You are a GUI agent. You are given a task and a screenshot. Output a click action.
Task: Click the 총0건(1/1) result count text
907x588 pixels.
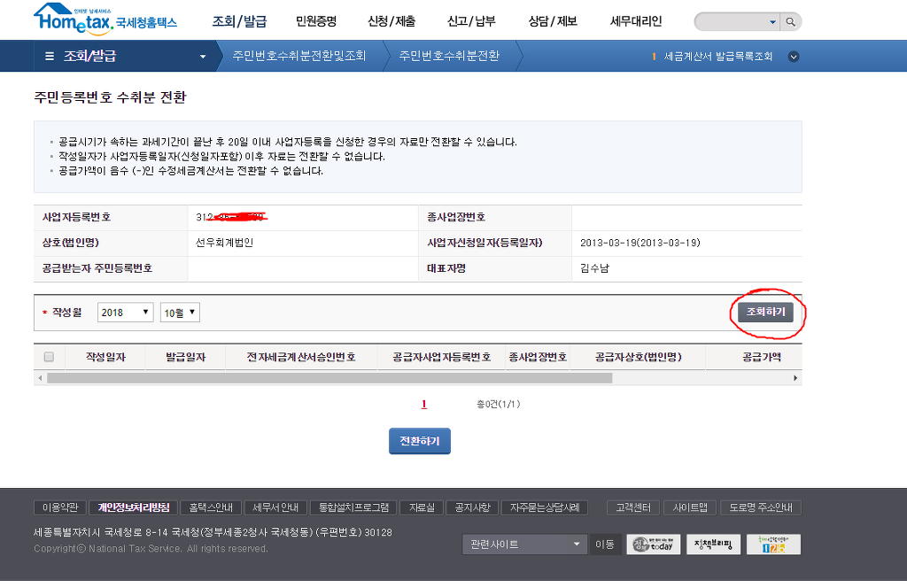point(498,404)
